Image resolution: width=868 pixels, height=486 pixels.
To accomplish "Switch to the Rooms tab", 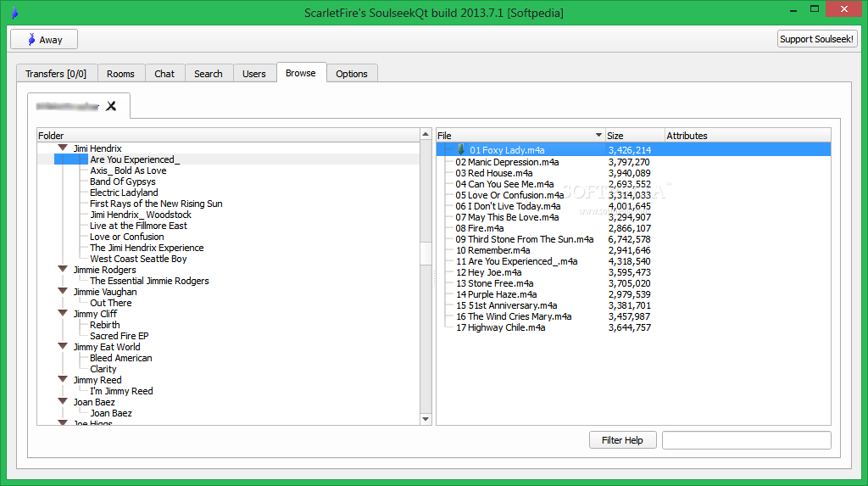I will tap(120, 74).
